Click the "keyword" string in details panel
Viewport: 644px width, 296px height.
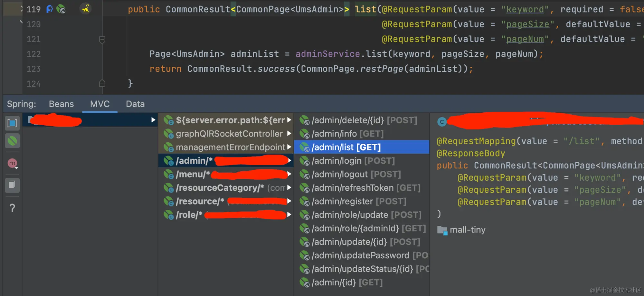click(x=598, y=177)
